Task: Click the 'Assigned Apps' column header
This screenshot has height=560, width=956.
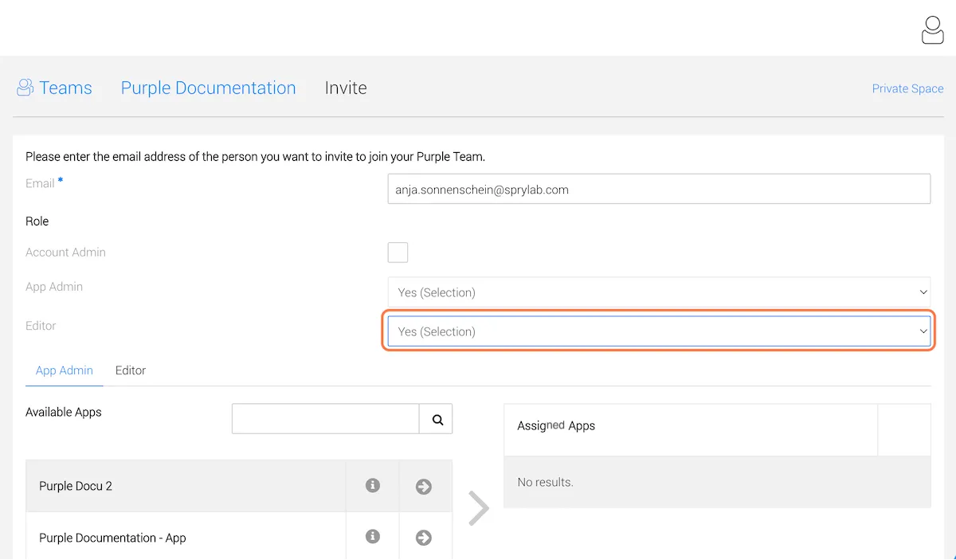Action: 556,425
